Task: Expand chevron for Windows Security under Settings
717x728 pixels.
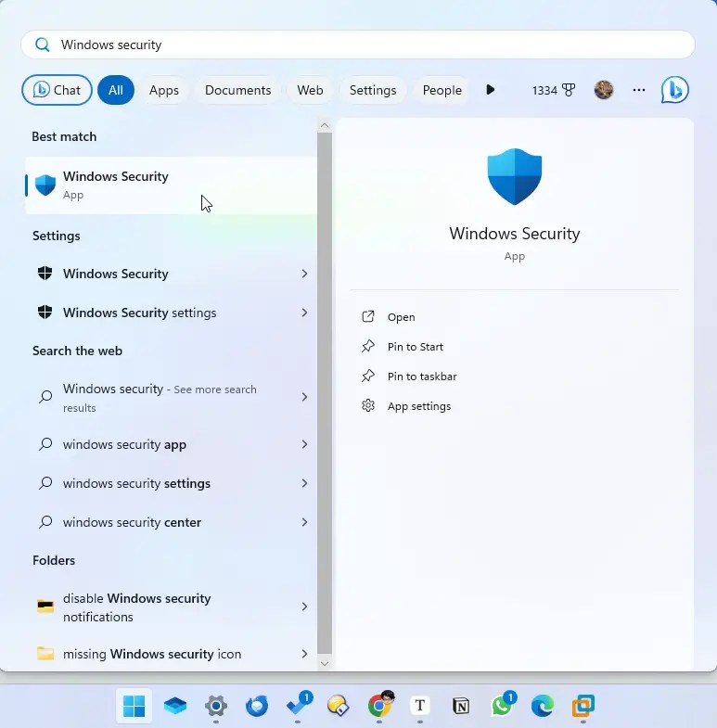Action: [304, 274]
